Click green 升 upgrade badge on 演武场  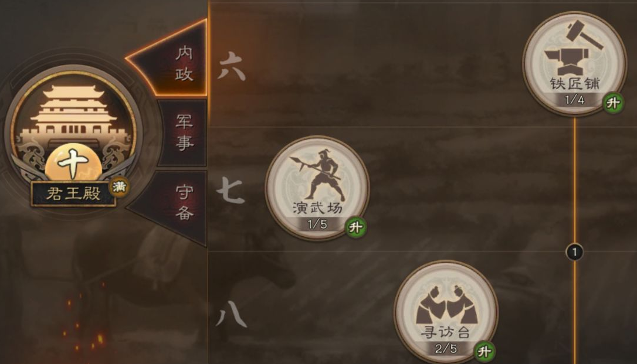click(355, 227)
